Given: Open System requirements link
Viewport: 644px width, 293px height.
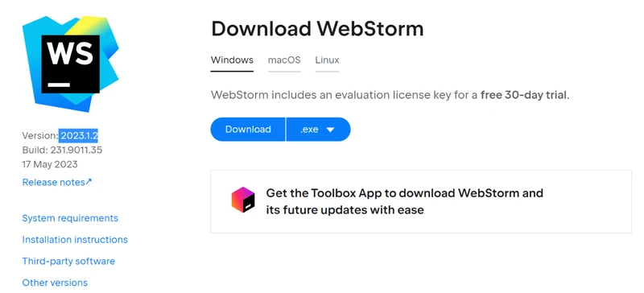Looking at the screenshot, I should tap(70, 218).
